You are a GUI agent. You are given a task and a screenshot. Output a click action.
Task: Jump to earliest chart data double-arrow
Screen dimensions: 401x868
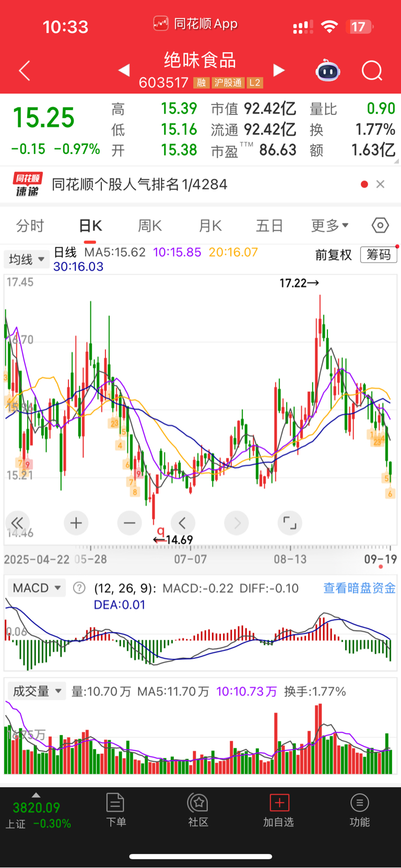pyautogui.click(x=17, y=523)
